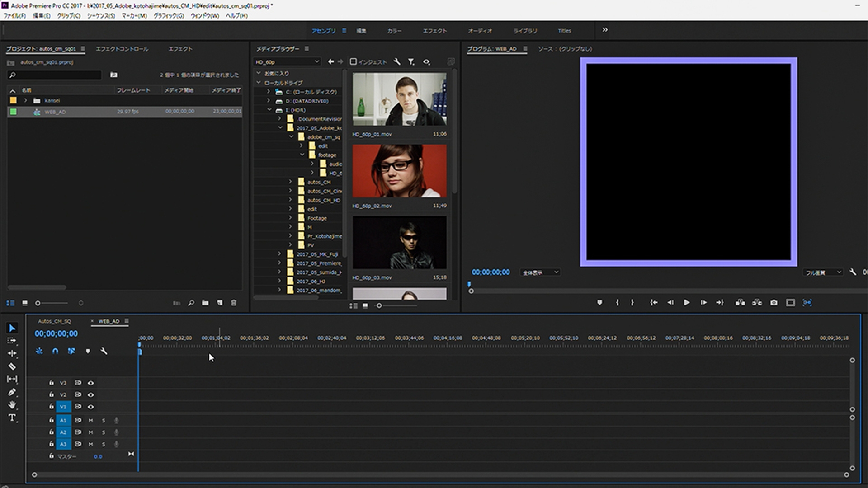Expand the kansei bin in project panel
Image resolution: width=868 pixels, height=488 pixels.
tap(26, 100)
